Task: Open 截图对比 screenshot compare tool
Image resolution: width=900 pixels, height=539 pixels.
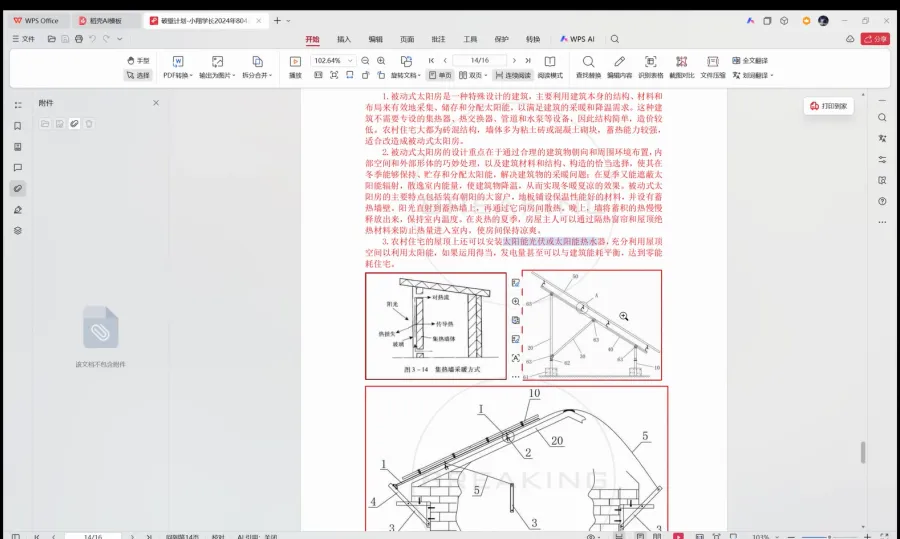Action: click(681, 67)
